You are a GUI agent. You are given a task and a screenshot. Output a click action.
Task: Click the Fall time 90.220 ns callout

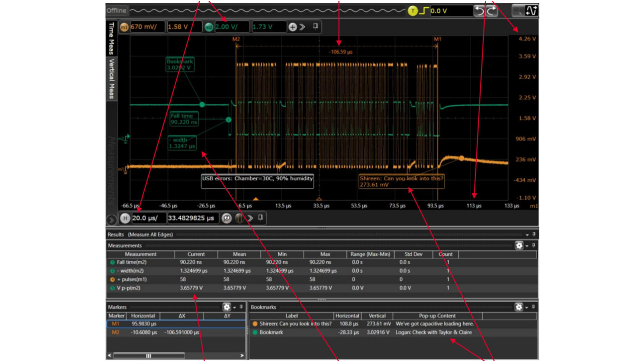pos(184,119)
